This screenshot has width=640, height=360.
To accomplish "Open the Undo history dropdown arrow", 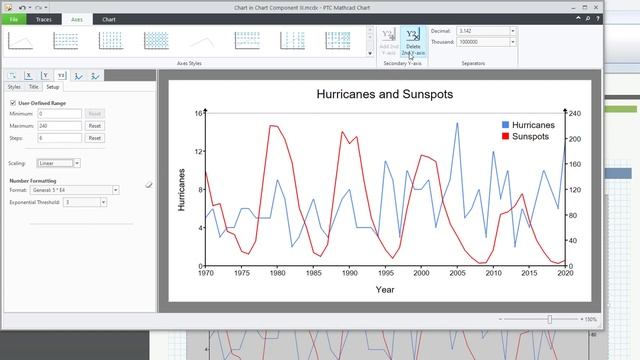I will coord(30,7).
